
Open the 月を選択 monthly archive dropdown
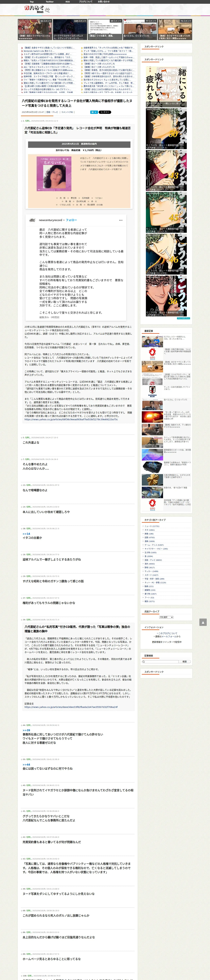166,617
